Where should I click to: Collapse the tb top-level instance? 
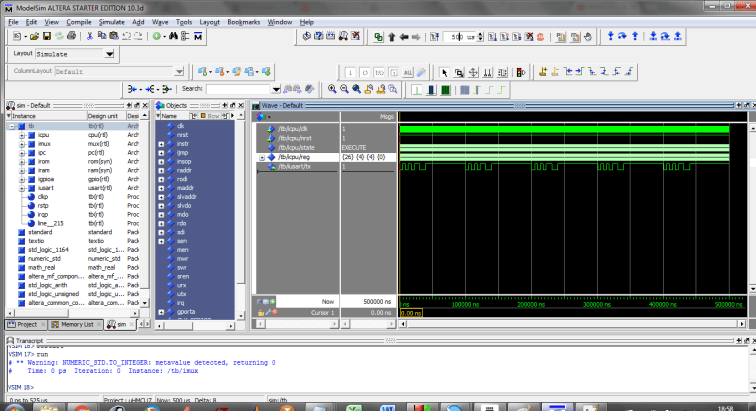pyautogui.click(x=13, y=126)
